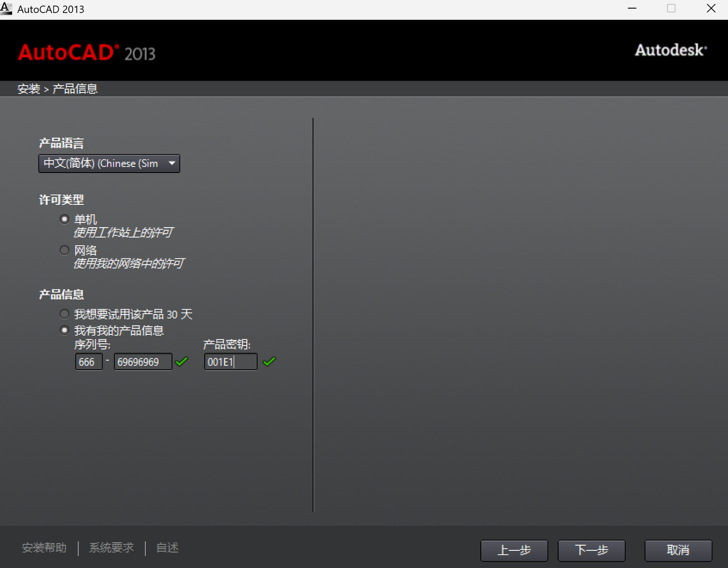Click the 产品信息 breadcrumb item
728x568 pixels.
[75, 89]
